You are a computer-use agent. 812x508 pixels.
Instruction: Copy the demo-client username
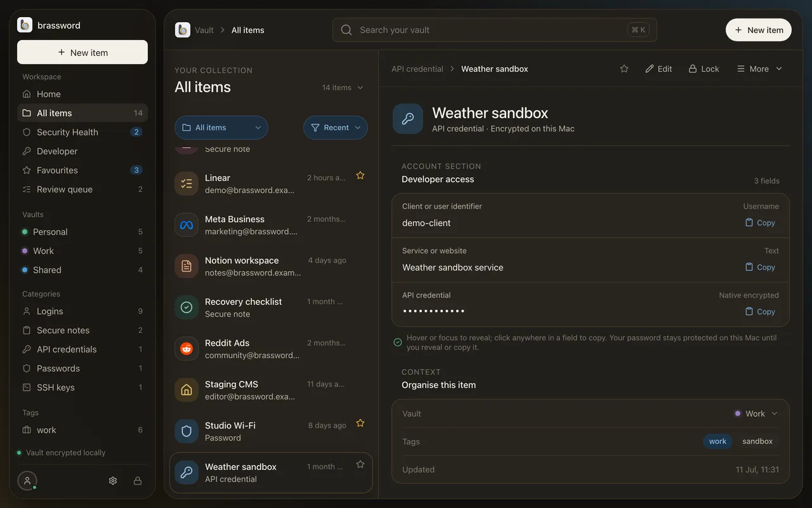760,223
